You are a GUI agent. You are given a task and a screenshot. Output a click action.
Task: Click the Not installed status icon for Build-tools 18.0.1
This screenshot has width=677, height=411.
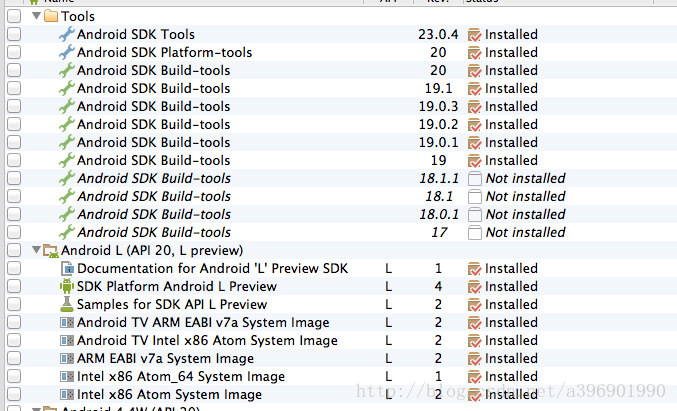(475, 215)
